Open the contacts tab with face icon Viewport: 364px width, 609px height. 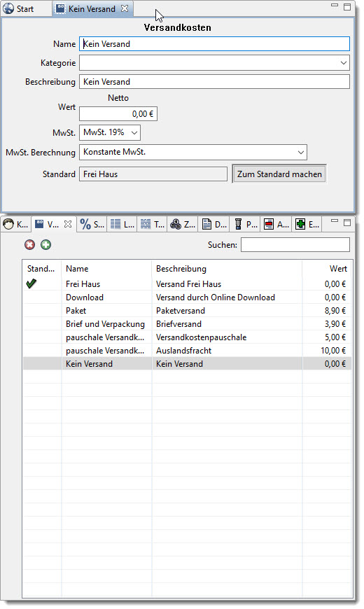(15, 224)
